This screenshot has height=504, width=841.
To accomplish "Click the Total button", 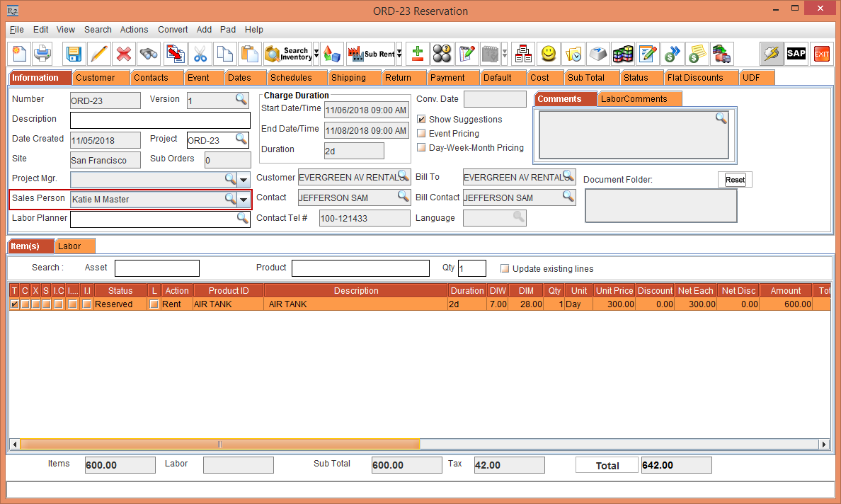I will pos(607,465).
